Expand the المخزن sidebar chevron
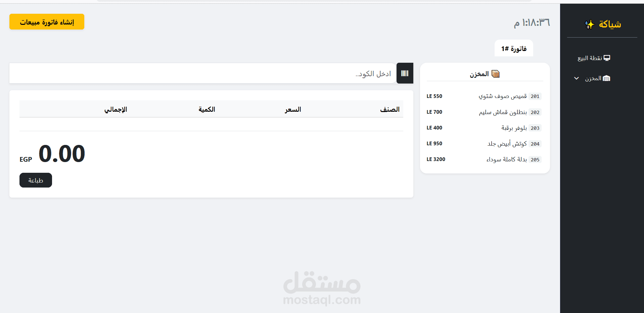The height and width of the screenshot is (313, 644). click(577, 79)
